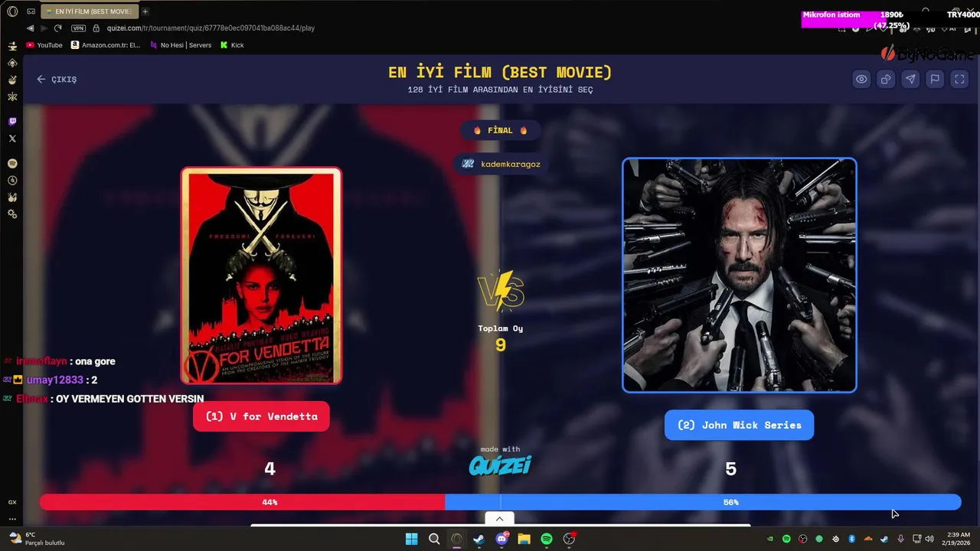Open a new browser tab
The width and height of the screenshot is (980, 551).
tap(145, 11)
